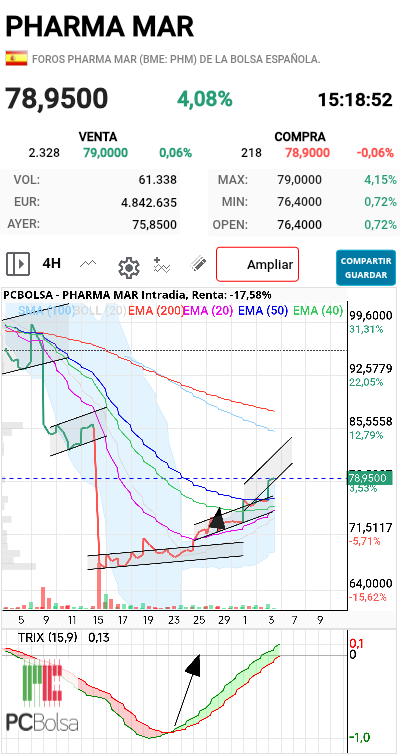
Task: Click date label 15 on time axis
Action: [x=99, y=619]
